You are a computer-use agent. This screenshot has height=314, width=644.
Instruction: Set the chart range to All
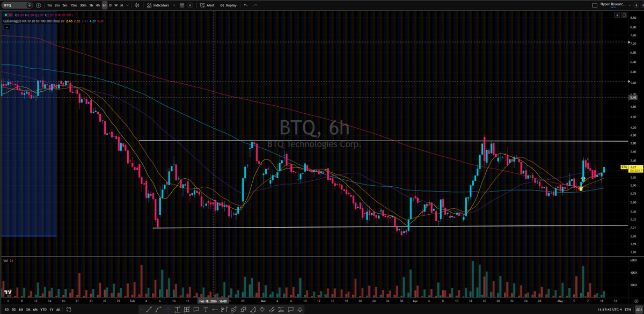click(58, 309)
